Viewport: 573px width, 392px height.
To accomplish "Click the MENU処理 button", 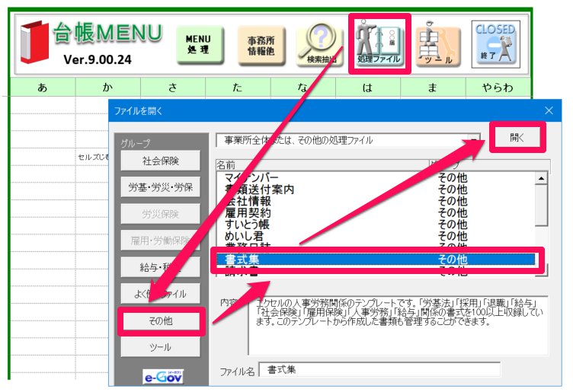I will (200, 45).
